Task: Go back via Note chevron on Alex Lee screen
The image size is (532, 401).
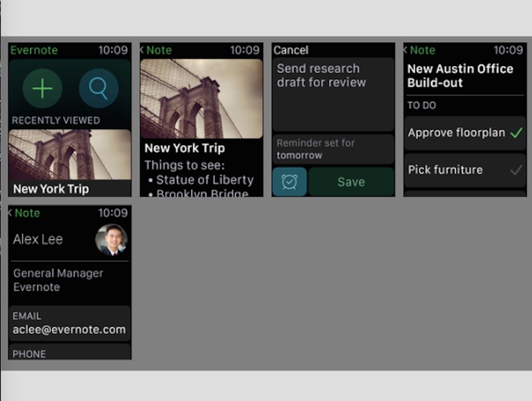Action: (x=24, y=213)
